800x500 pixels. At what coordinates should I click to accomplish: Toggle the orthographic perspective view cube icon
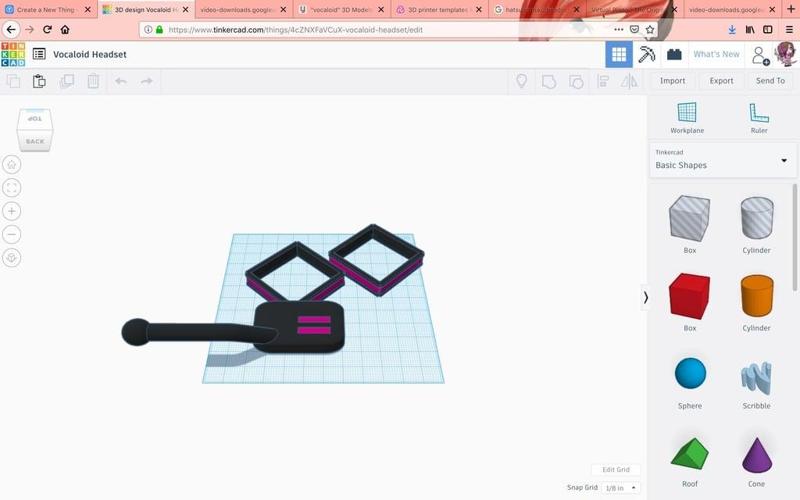tap(12, 258)
